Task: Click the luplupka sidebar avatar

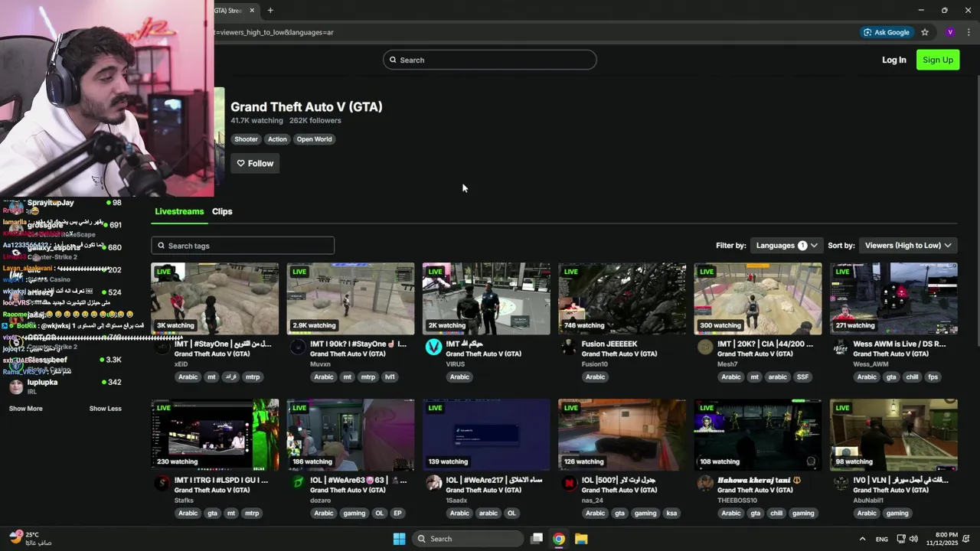Action: pos(16,386)
